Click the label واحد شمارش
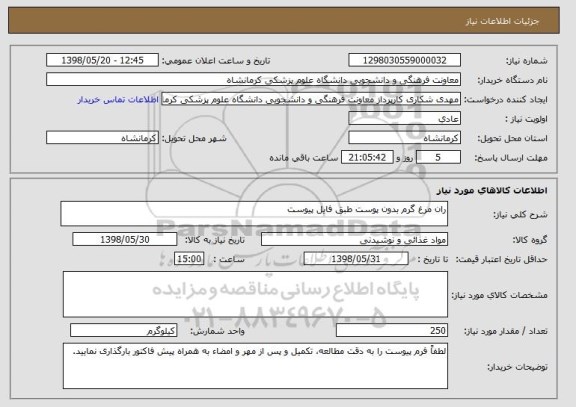 217,331
